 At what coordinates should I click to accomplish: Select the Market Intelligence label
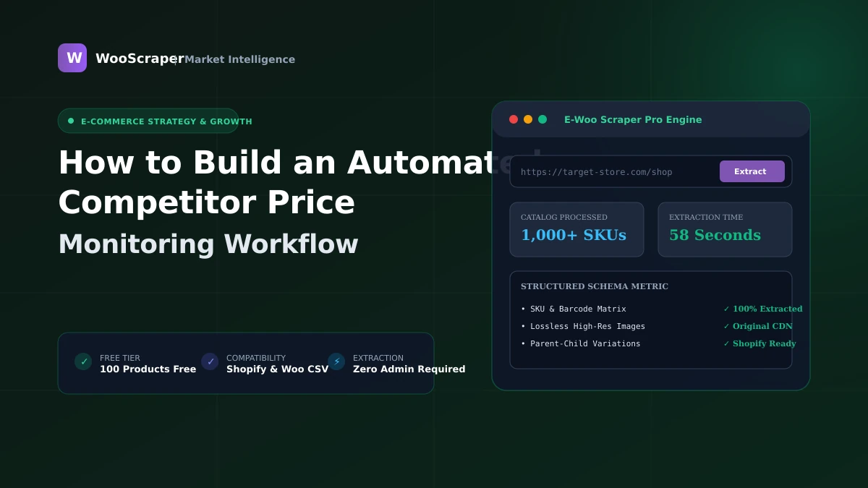click(x=239, y=59)
